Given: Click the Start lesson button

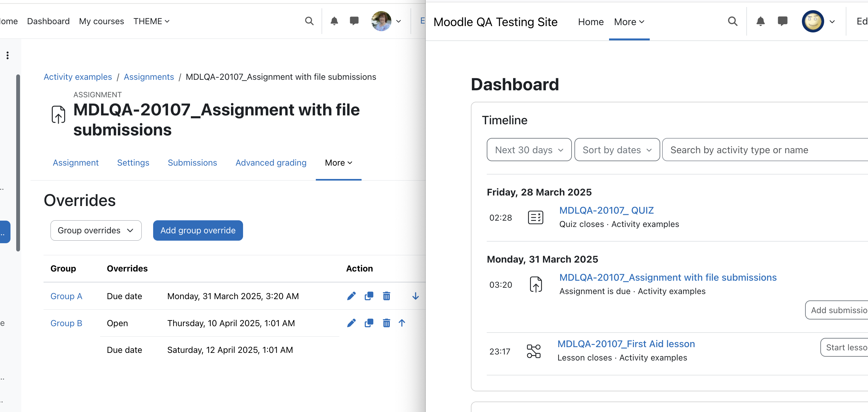Looking at the screenshot, I should (x=845, y=347).
